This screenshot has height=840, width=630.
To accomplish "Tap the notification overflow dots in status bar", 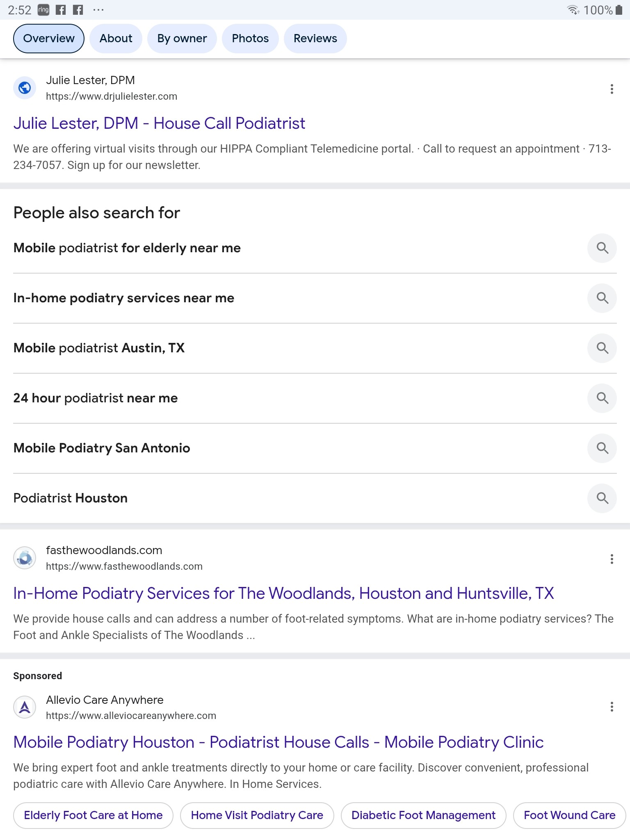I will click(x=98, y=10).
